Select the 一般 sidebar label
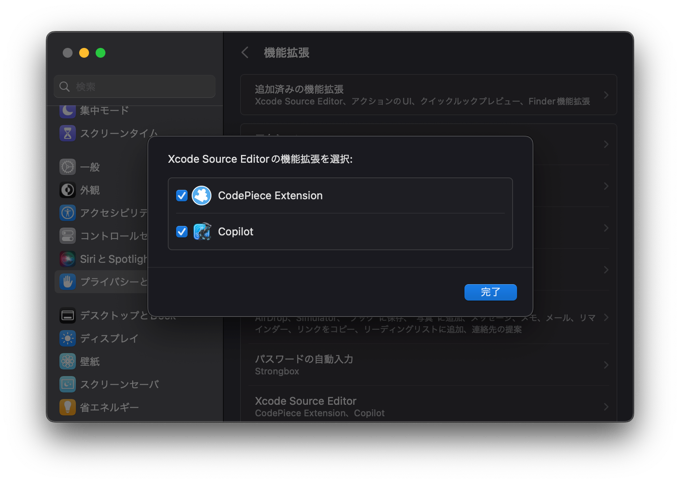 [90, 167]
